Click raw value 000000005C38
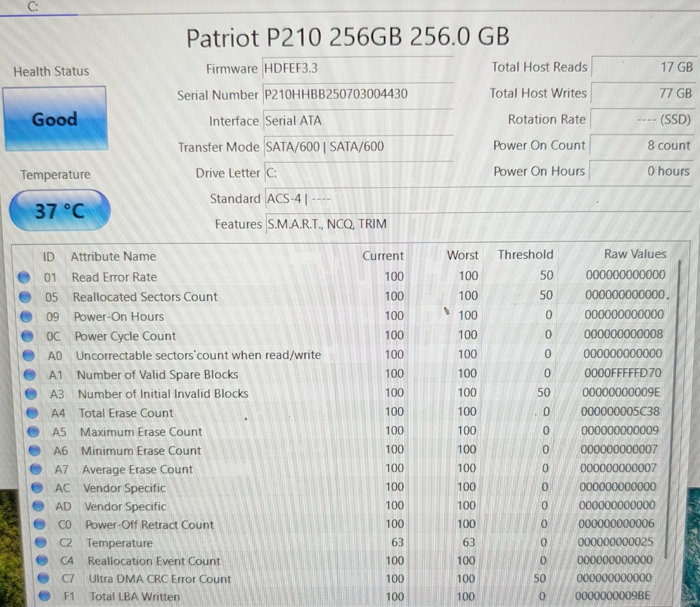The height and width of the screenshot is (607, 700). pos(620,411)
